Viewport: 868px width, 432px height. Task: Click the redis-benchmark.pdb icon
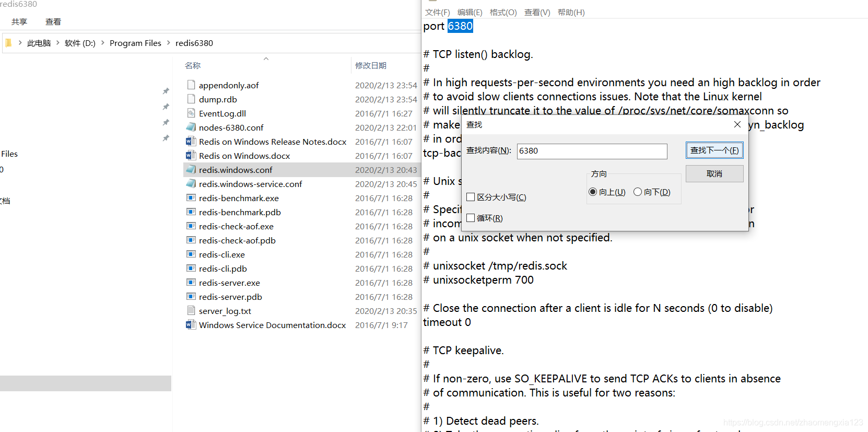191,212
